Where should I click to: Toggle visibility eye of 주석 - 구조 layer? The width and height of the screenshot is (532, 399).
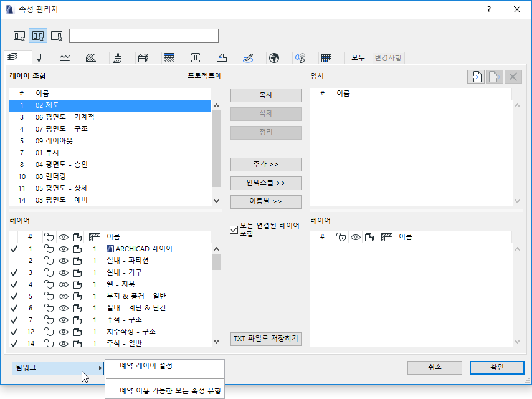point(64,320)
